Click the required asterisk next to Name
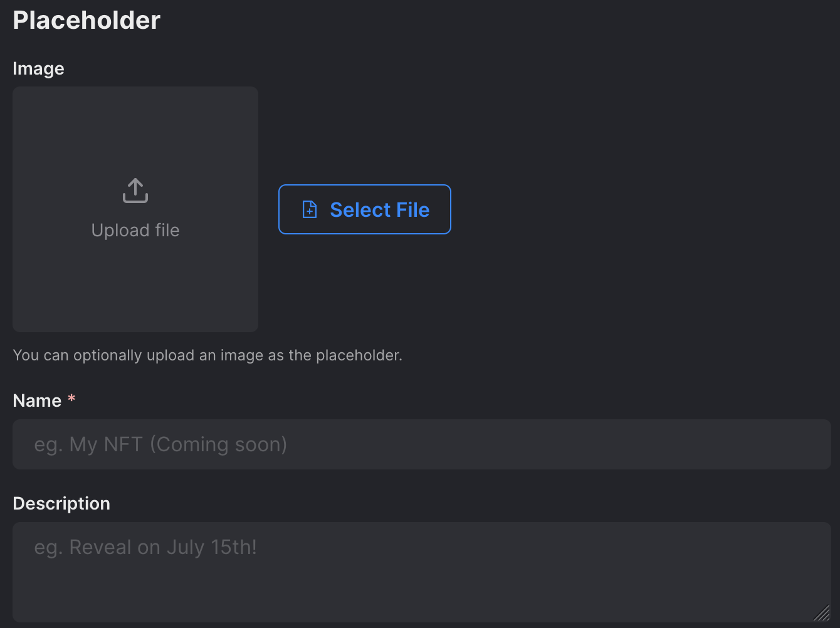This screenshot has height=628, width=840. pos(71,399)
